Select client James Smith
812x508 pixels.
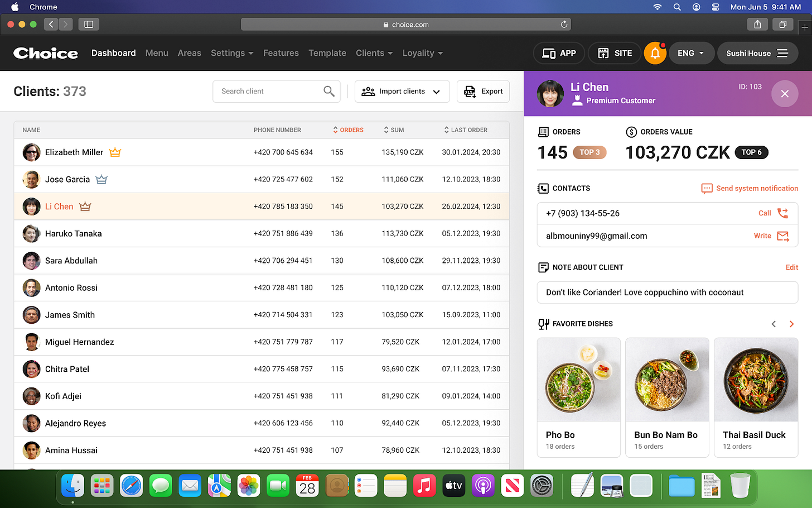(x=262, y=315)
